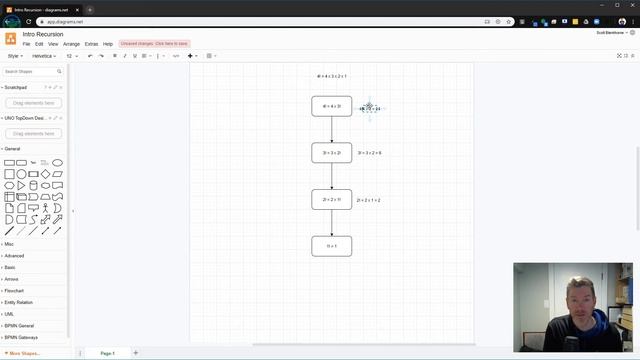
Task: Open the text alignment dropdown
Action: point(146,56)
